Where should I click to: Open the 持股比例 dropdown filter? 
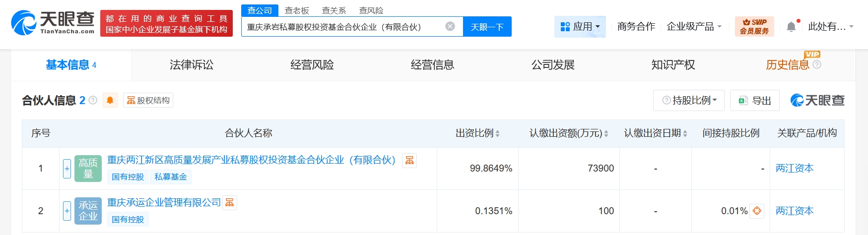click(689, 101)
